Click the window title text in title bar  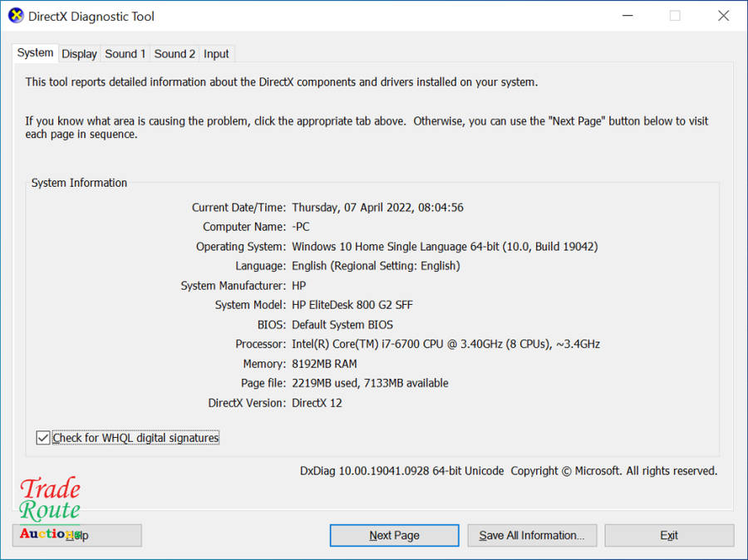point(91,17)
